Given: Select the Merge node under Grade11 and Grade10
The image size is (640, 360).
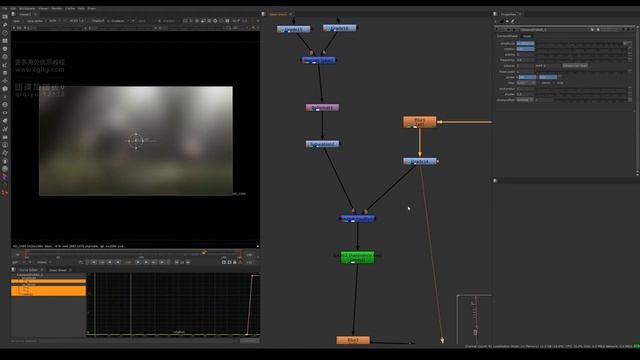Looking at the screenshot, I should click(318, 60).
